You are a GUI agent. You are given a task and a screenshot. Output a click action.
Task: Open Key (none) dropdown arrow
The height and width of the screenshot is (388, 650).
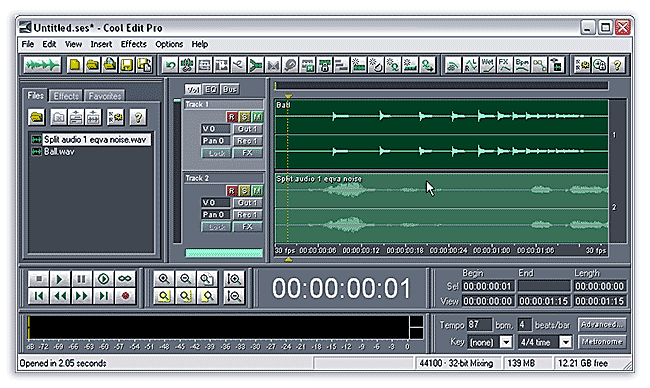point(506,342)
